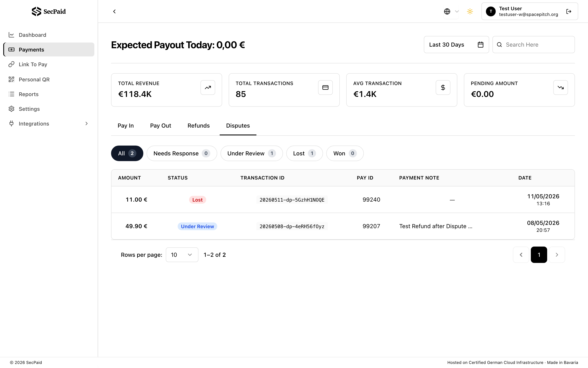Click the Personal QR code icon
This screenshot has height=368, width=588.
(11, 79)
